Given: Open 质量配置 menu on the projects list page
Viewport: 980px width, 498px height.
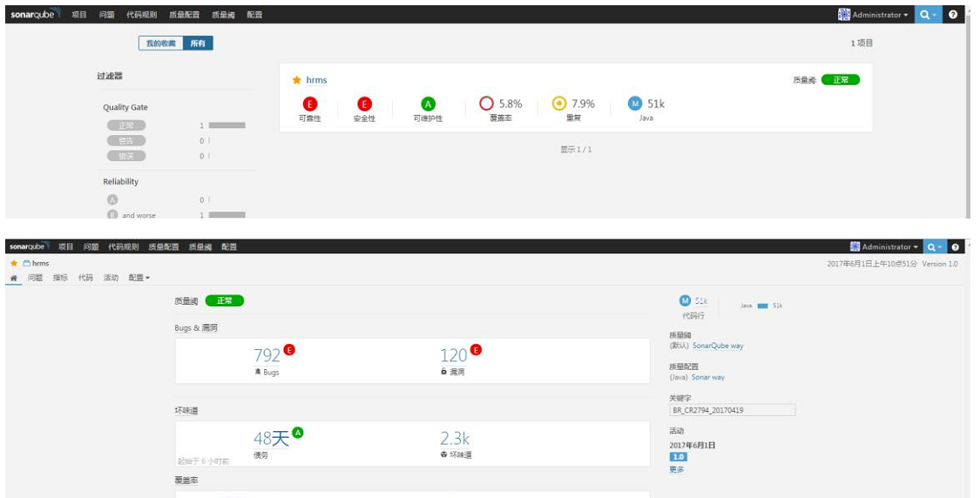Looking at the screenshot, I should [184, 15].
